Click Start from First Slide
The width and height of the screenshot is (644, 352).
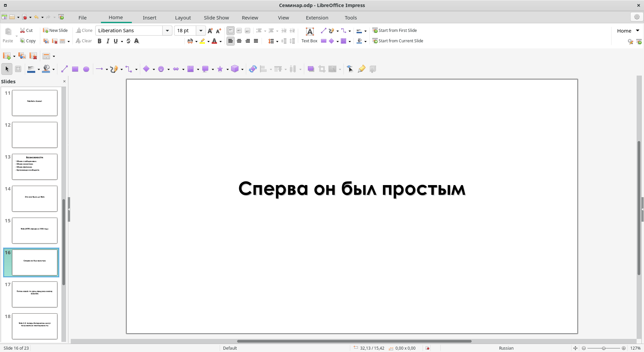(394, 30)
